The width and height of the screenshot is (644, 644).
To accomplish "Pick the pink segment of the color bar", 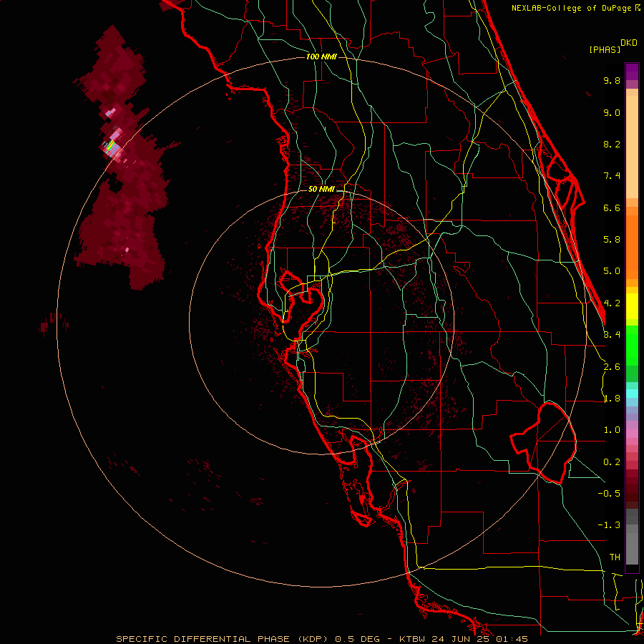I will tap(632, 434).
